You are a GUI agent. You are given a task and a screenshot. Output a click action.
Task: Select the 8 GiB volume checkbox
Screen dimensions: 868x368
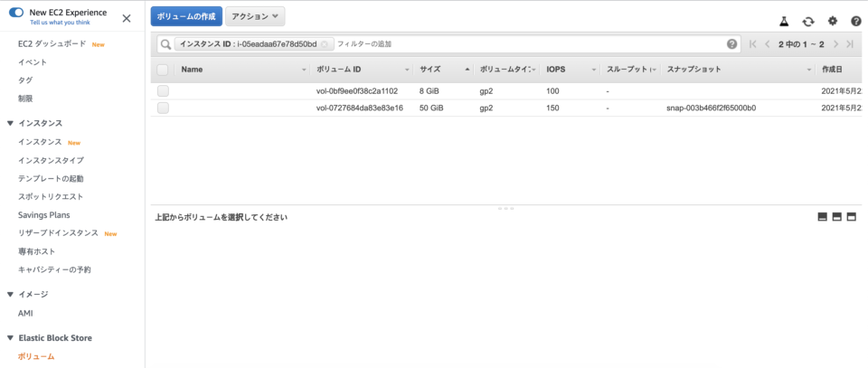coord(163,90)
